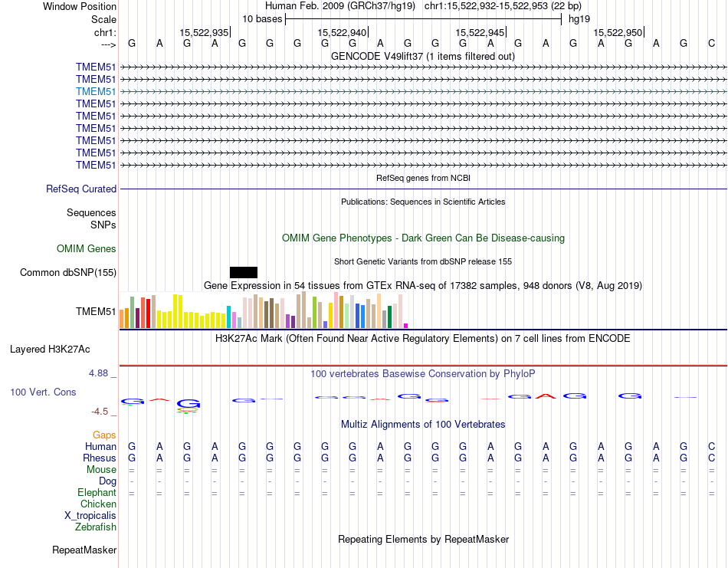This screenshot has width=728, height=568.
Task: Click the TMEM51 label beside the GTEx bar chart
Action: (x=96, y=312)
